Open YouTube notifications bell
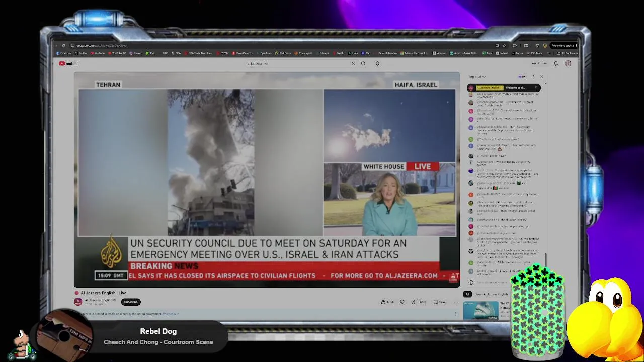 tap(556, 63)
